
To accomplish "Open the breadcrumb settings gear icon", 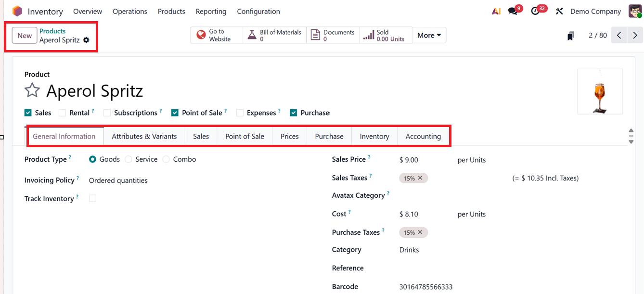I will [87, 41].
